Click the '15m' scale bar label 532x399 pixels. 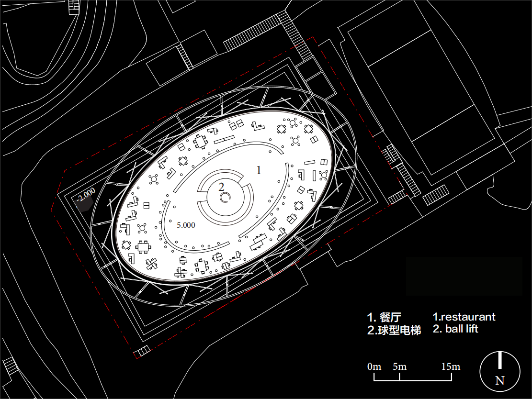(x=451, y=366)
